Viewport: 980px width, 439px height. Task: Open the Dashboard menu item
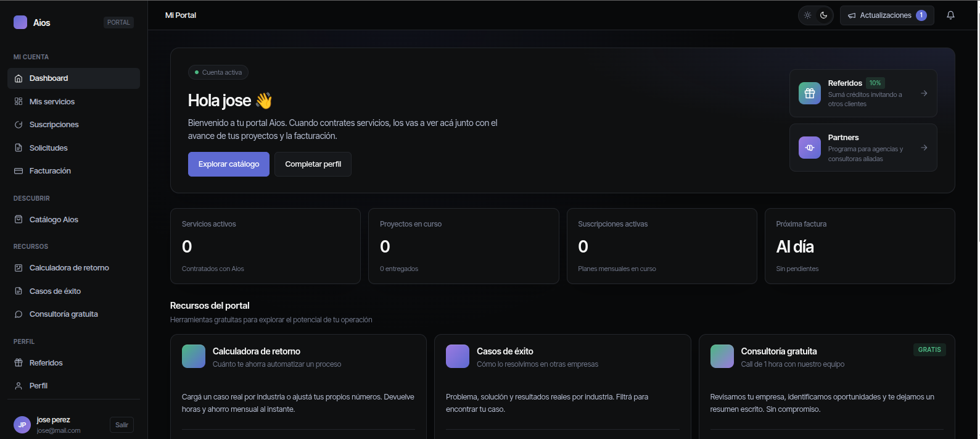pyautogui.click(x=73, y=78)
